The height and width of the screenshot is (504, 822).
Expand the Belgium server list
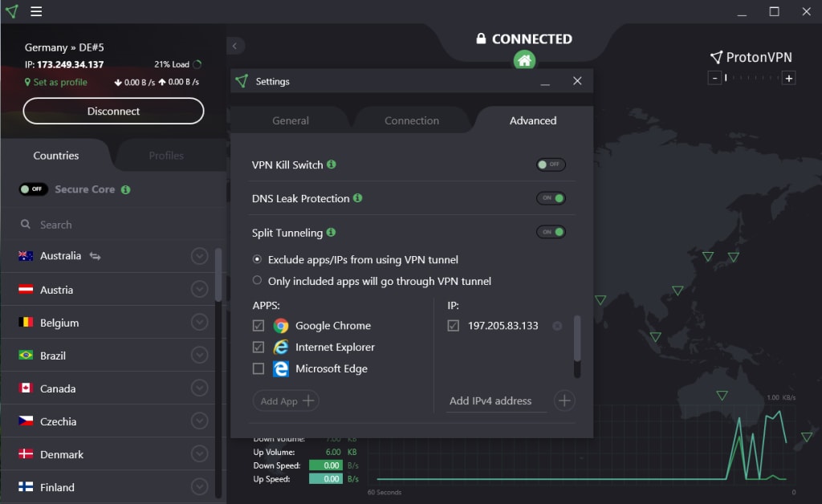(199, 322)
